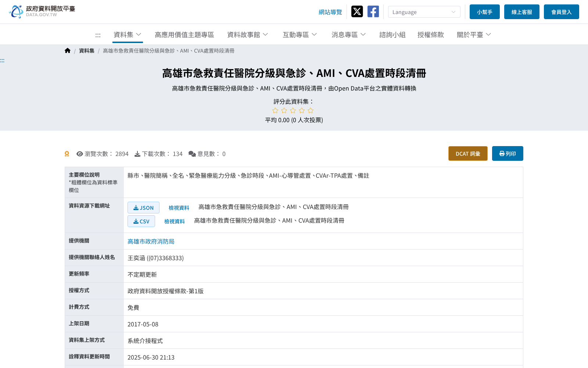Click the home icon in the breadcrumb
Image resolution: width=588 pixels, height=368 pixels.
pos(68,51)
